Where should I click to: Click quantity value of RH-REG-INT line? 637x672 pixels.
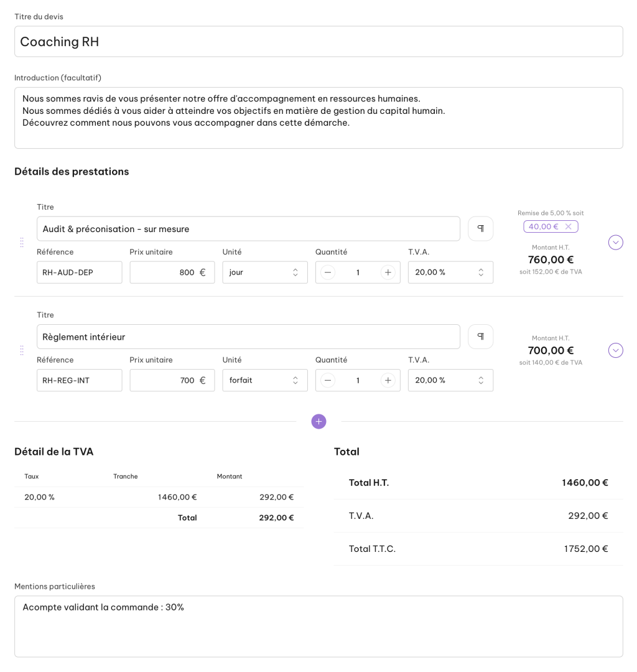tap(358, 381)
